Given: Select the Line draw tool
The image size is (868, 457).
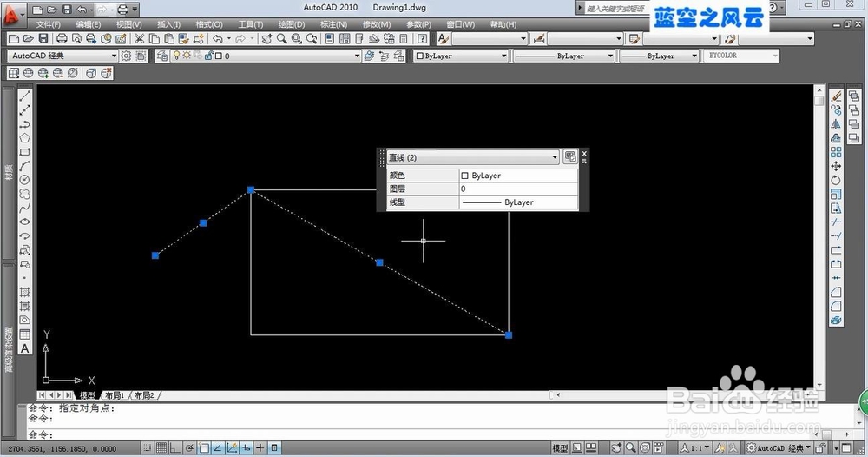Looking at the screenshot, I should pos(25,96).
